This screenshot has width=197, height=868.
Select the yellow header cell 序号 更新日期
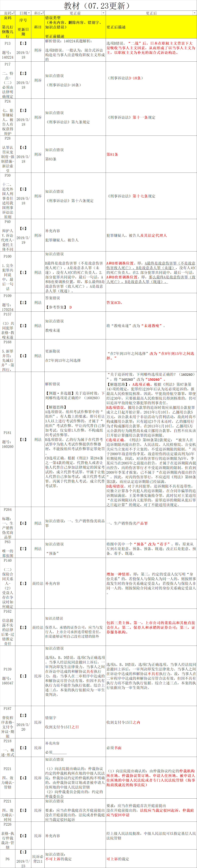point(23,27)
